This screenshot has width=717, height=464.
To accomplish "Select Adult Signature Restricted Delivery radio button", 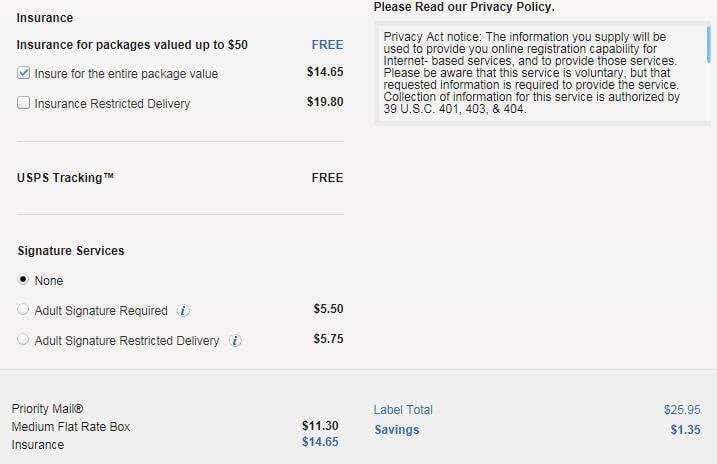I will pos(24,341).
